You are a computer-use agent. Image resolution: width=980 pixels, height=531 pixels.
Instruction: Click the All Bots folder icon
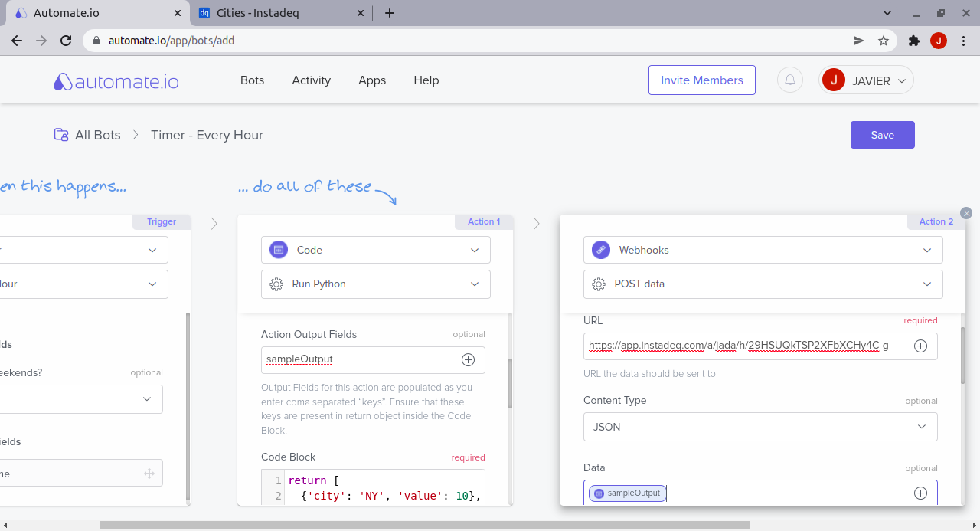[x=60, y=135]
